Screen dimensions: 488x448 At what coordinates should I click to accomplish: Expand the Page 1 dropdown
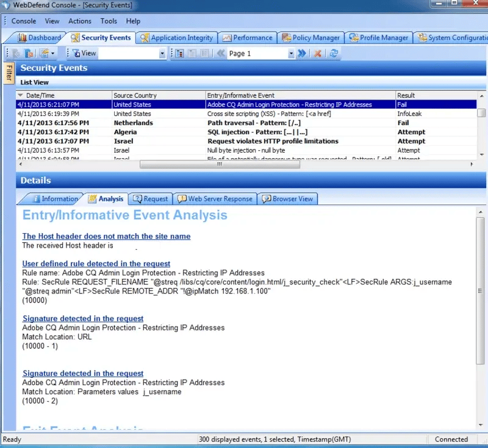click(290, 54)
